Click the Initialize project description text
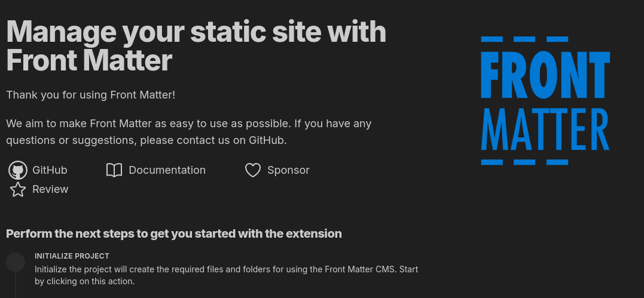The image size is (644, 298). coord(226,275)
